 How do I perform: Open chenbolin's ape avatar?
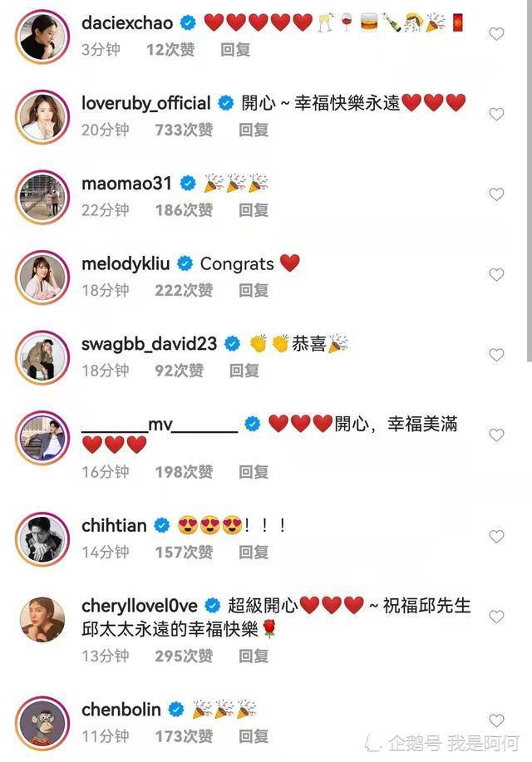42,723
